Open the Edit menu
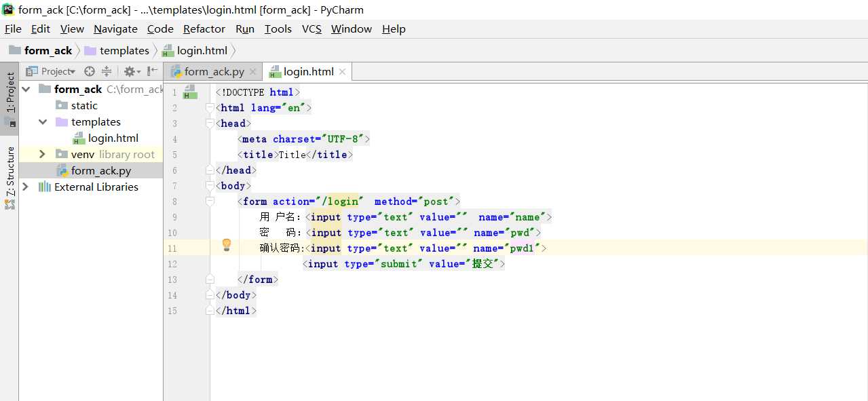868x401 pixels. tap(41, 28)
